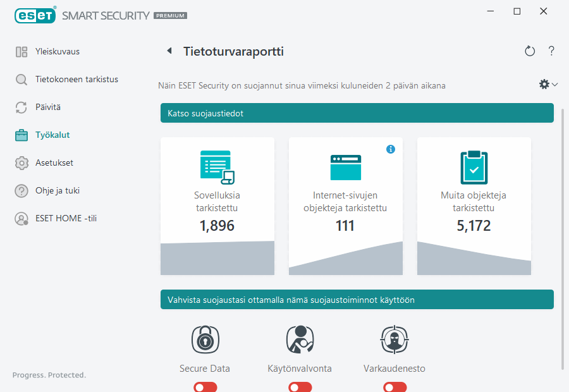The width and height of the screenshot is (569, 392).
Task: Select Ohje ja tuki help section
Action: [56, 190]
